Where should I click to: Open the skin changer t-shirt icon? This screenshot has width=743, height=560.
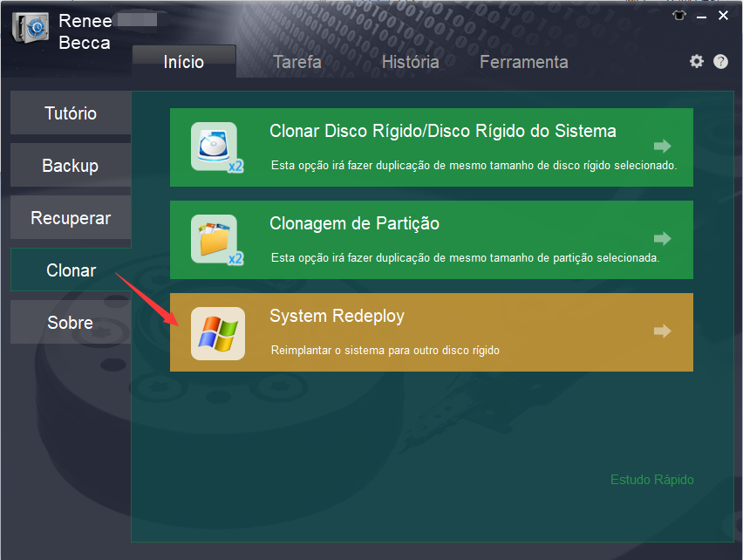pos(680,16)
